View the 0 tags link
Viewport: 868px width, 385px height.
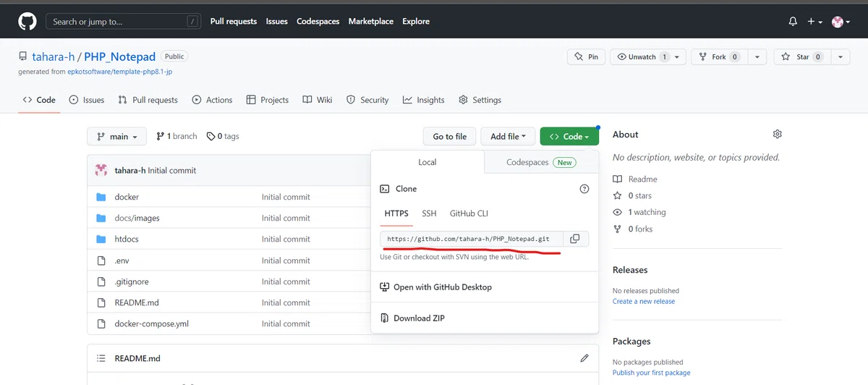pyautogui.click(x=223, y=136)
